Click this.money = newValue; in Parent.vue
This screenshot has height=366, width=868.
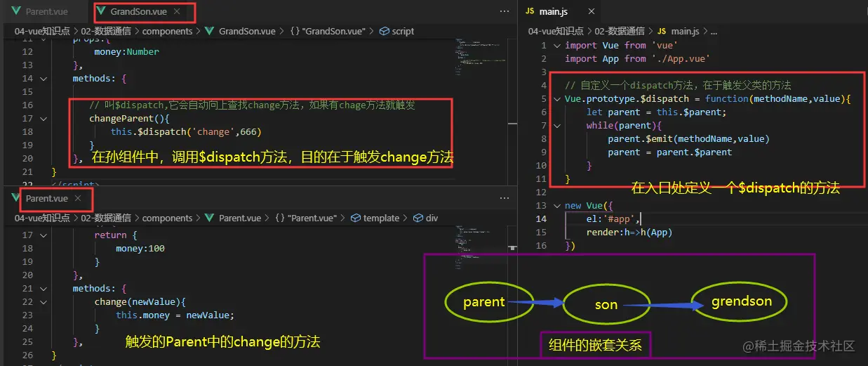(175, 315)
